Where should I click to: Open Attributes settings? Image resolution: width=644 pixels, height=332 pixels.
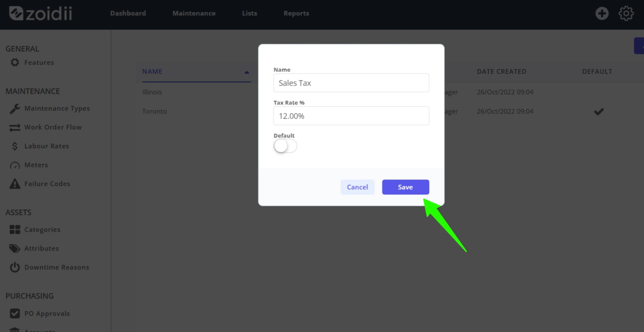tap(42, 248)
